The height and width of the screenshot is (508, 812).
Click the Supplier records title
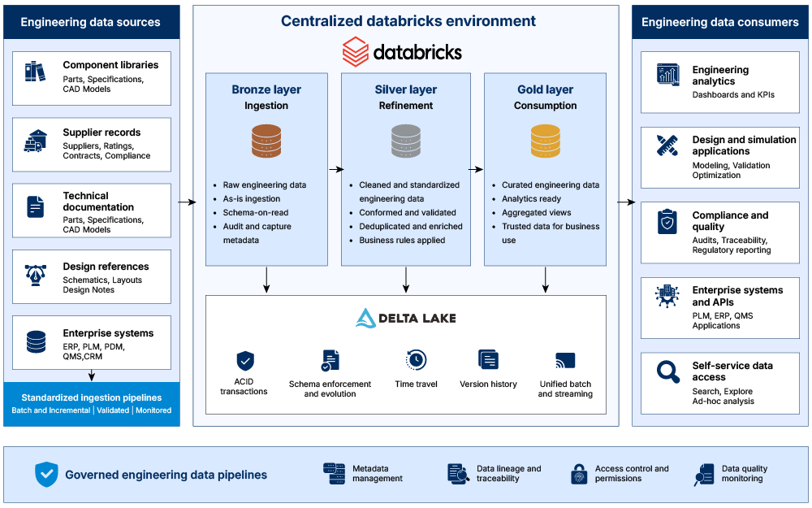[x=102, y=132]
